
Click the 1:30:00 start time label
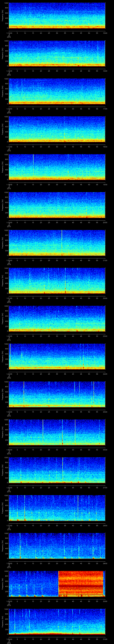(9, 639)
